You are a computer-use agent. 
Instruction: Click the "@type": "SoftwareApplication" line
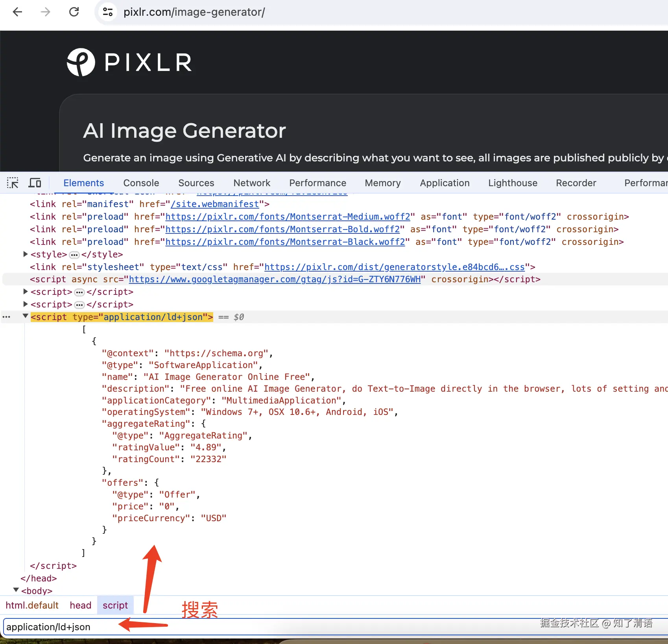coord(182,365)
